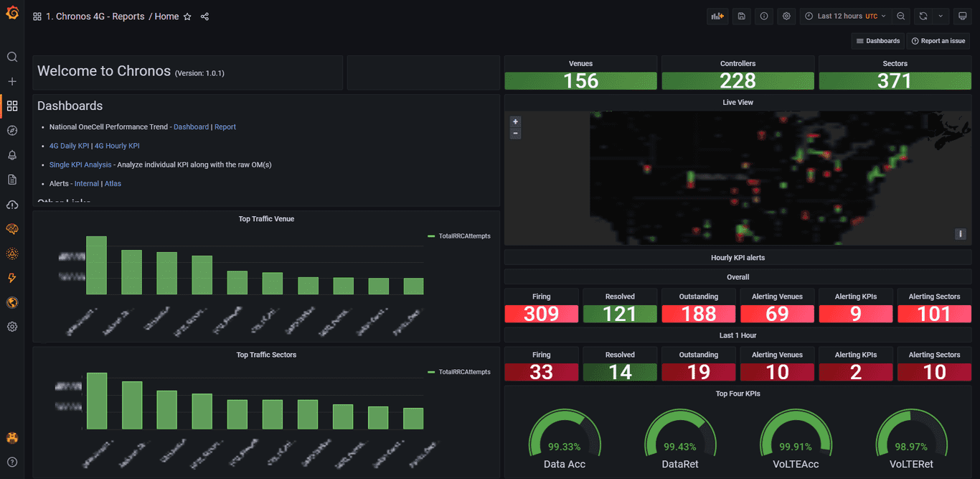Image resolution: width=980 pixels, height=479 pixels.
Task: Open the Top Traffic Venue panel title
Action: 266,219
